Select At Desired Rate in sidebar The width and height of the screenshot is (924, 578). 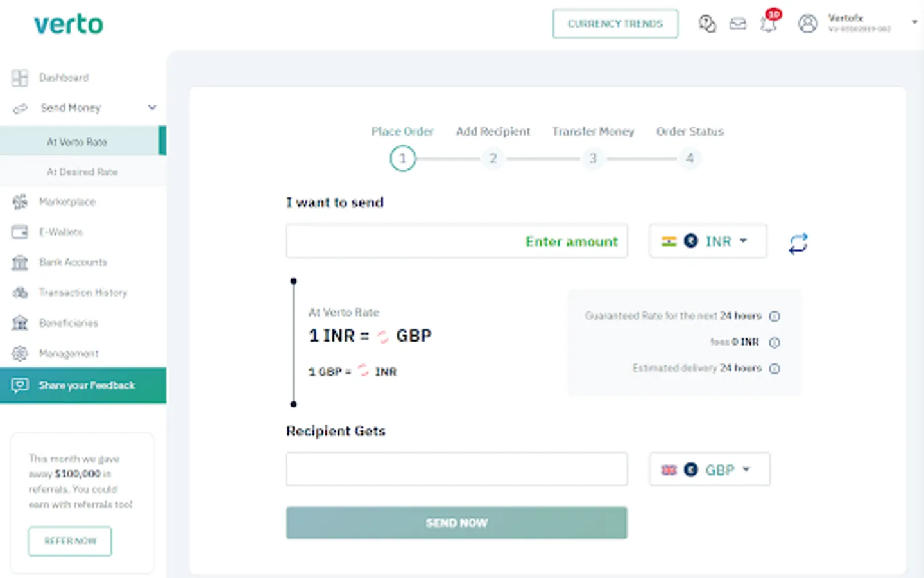[x=82, y=172]
